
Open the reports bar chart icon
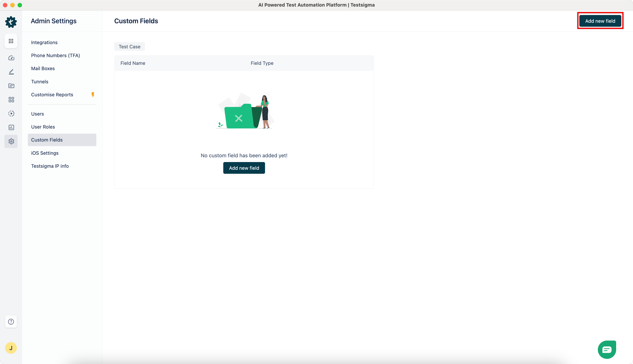point(11,127)
